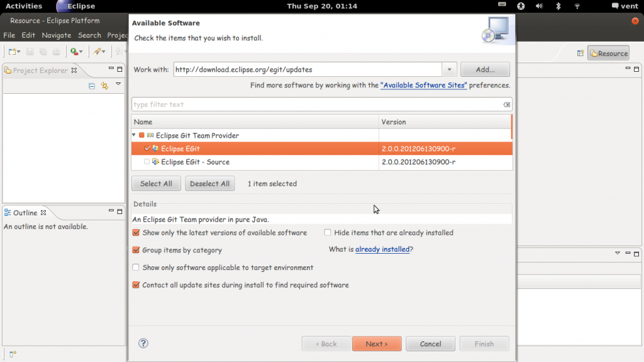
Task: Toggle Show only the latest versions checkbox
Action: pyautogui.click(x=136, y=232)
